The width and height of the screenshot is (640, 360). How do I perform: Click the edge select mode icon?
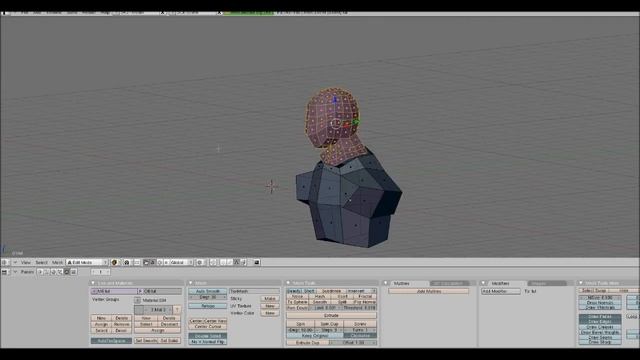229,262
